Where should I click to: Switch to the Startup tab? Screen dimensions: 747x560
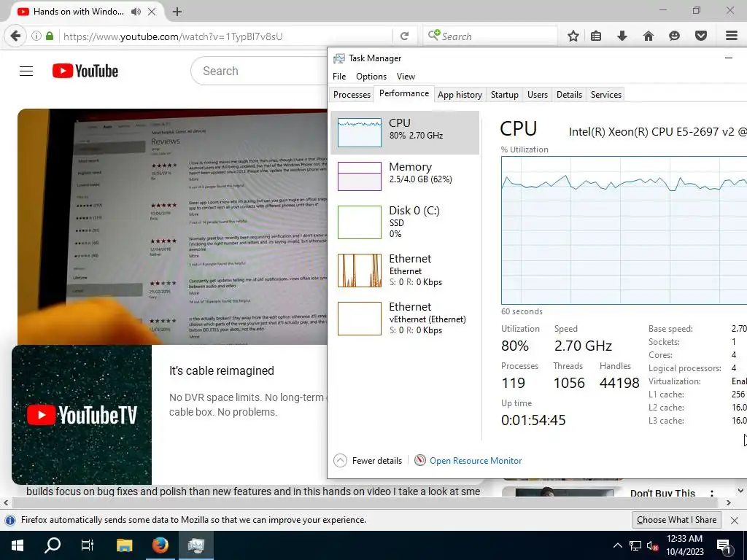[x=505, y=94]
